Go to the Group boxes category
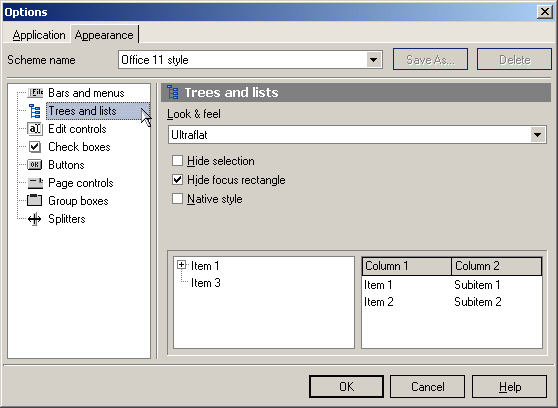The height and width of the screenshot is (408, 558). click(78, 201)
